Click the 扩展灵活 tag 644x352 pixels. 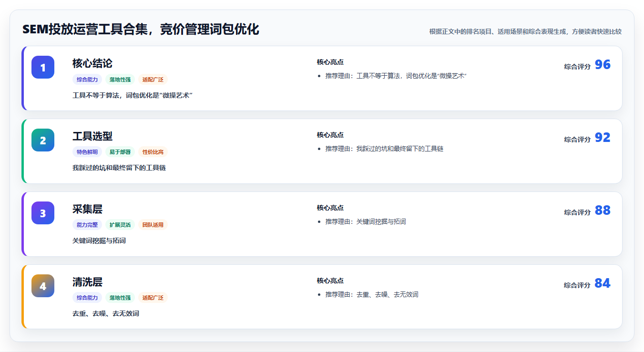point(120,225)
